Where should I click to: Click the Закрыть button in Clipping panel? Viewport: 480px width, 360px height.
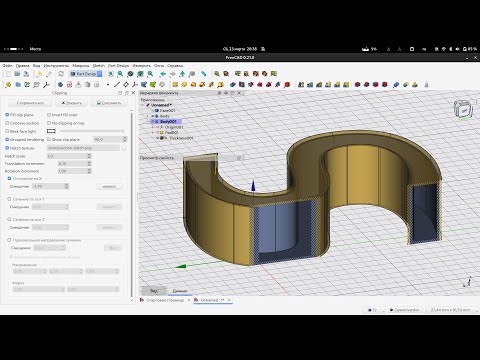(x=71, y=103)
